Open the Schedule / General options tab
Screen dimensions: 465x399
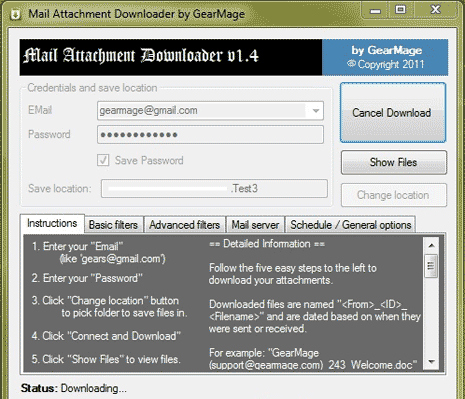pyautogui.click(x=351, y=225)
